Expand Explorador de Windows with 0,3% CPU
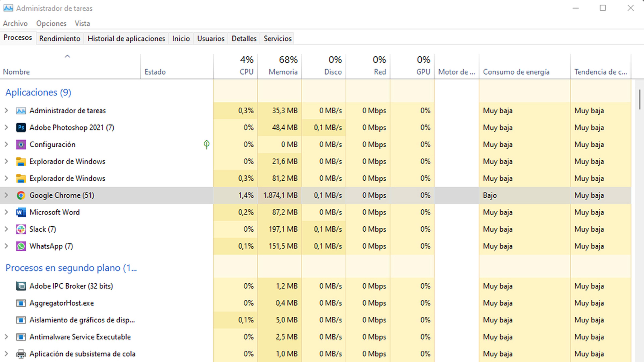Viewport: 644px width, 362px height. click(6, 178)
